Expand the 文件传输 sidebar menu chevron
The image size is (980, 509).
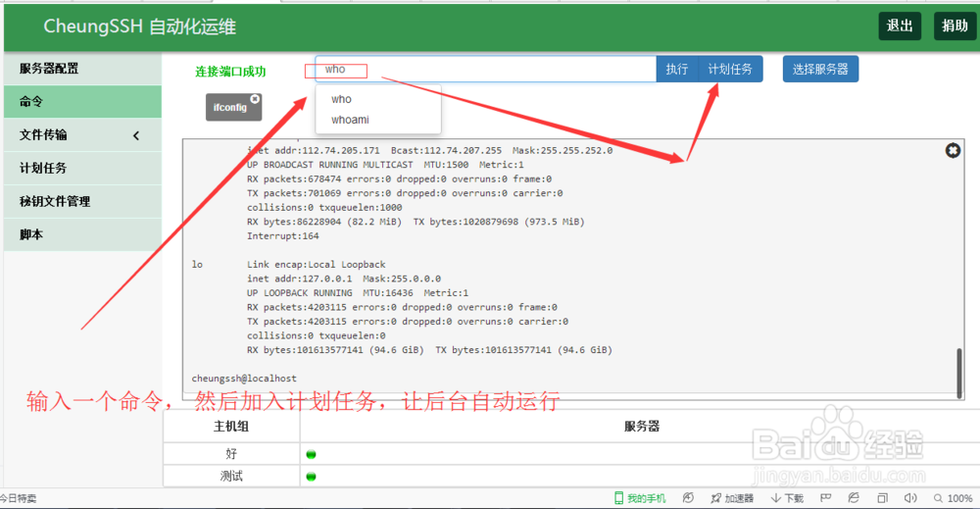pyautogui.click(x=136, y=135)
